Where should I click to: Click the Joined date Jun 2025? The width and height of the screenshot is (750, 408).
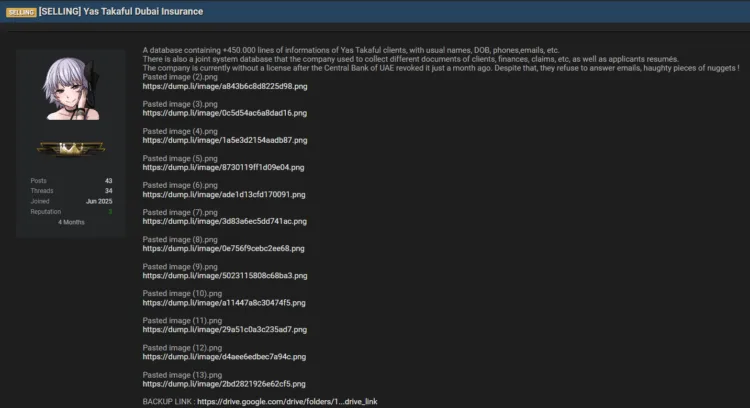99,201
